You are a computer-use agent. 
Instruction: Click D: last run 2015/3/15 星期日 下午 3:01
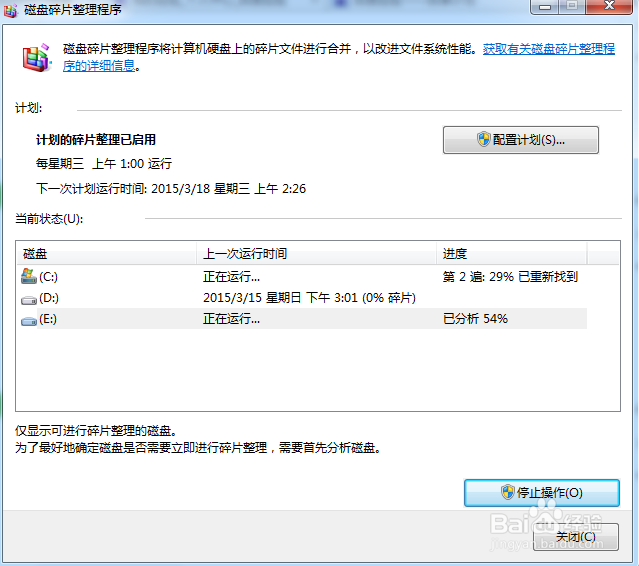[281, 298]
